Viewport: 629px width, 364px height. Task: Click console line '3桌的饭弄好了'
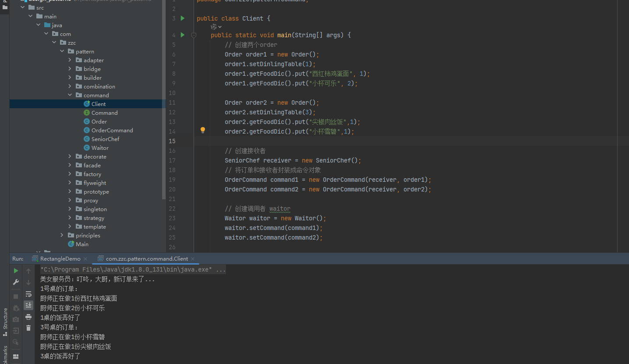pyautogui.click(x=60, y=356)
